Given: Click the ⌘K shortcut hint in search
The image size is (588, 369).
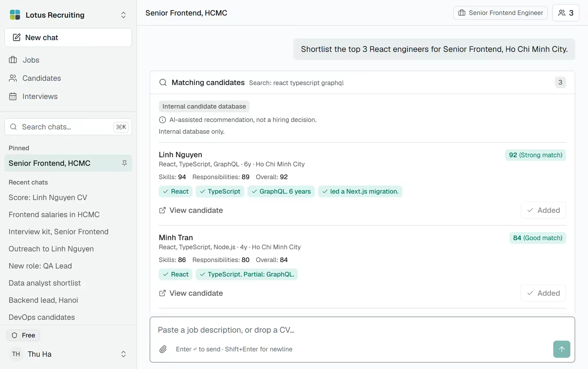Looking at the screenshot, I should tap(121, 127).
